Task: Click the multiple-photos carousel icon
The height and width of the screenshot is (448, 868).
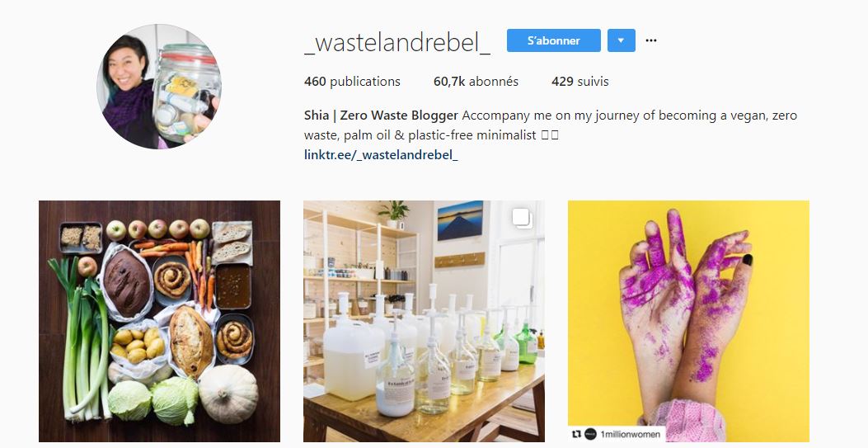Action: (x=522, y=218)
